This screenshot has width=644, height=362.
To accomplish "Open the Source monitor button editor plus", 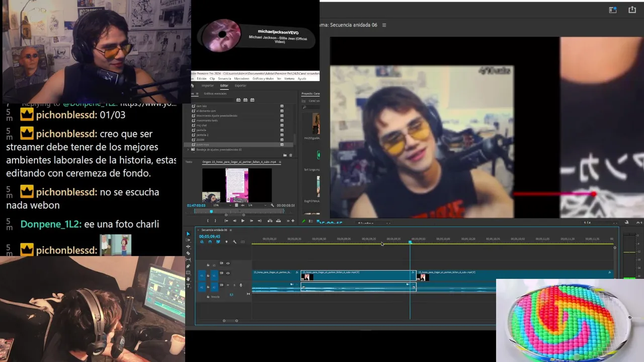I will click(293, 221).
